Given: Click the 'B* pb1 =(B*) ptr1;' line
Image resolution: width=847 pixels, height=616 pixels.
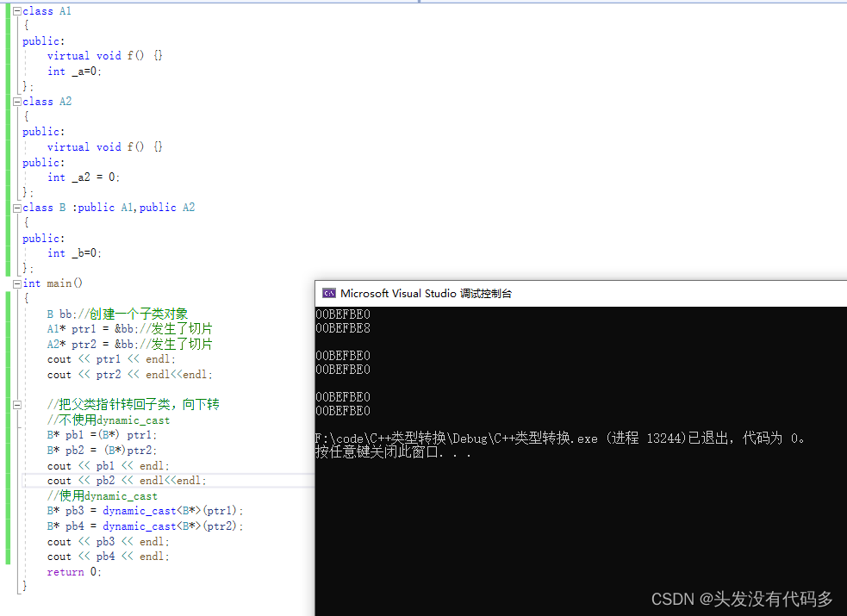Looking at the screenshot, I should pyautogui.click(x=102, y=434).
